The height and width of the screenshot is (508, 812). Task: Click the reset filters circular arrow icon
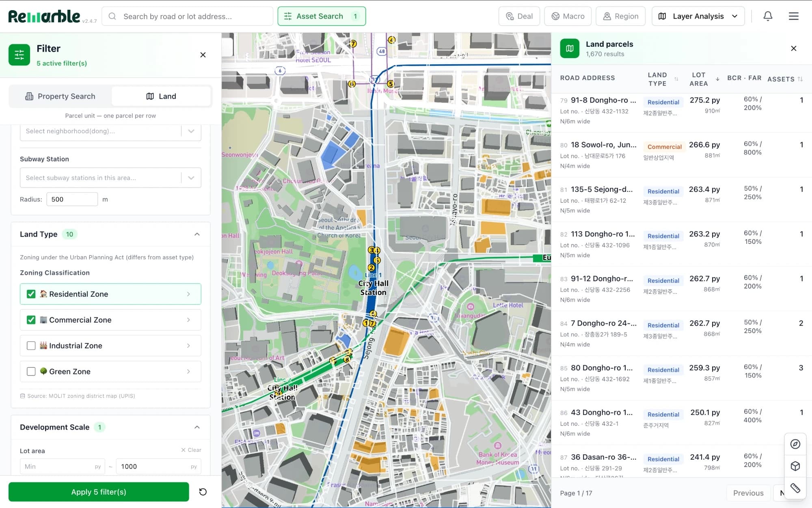point(203,492)
